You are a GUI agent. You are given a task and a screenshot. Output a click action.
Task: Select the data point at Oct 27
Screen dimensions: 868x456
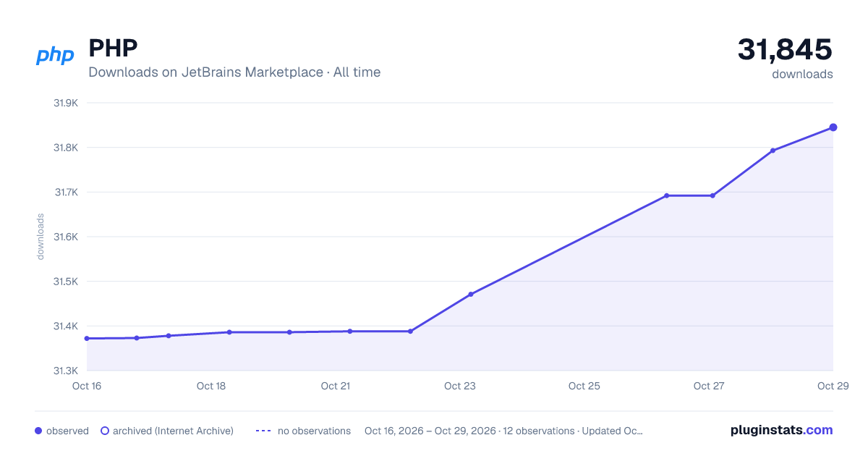(712, 195)
